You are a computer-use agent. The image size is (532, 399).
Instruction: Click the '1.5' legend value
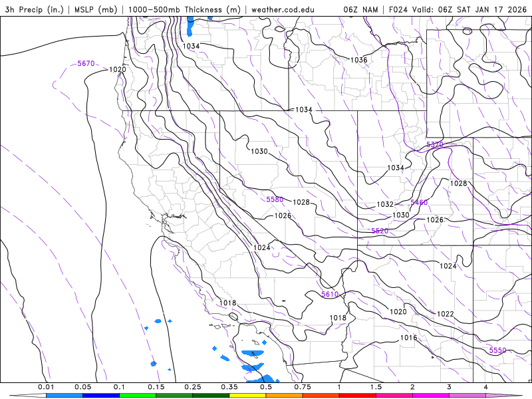click(376, 387)
